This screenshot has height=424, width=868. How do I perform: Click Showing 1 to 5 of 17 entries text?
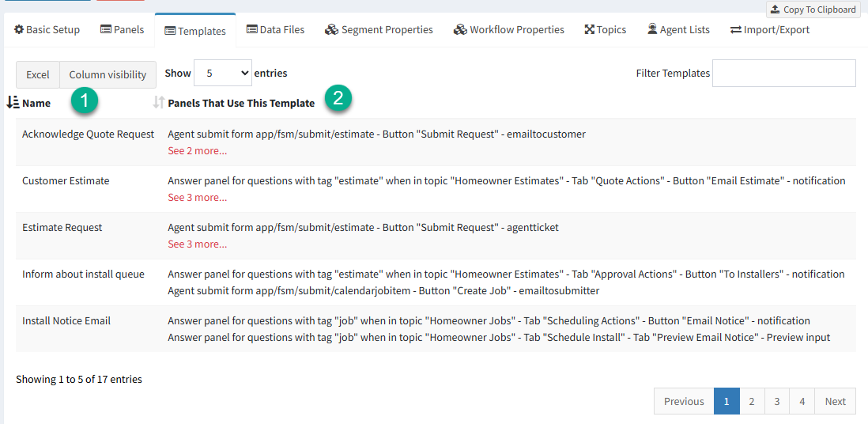(79, 380)
